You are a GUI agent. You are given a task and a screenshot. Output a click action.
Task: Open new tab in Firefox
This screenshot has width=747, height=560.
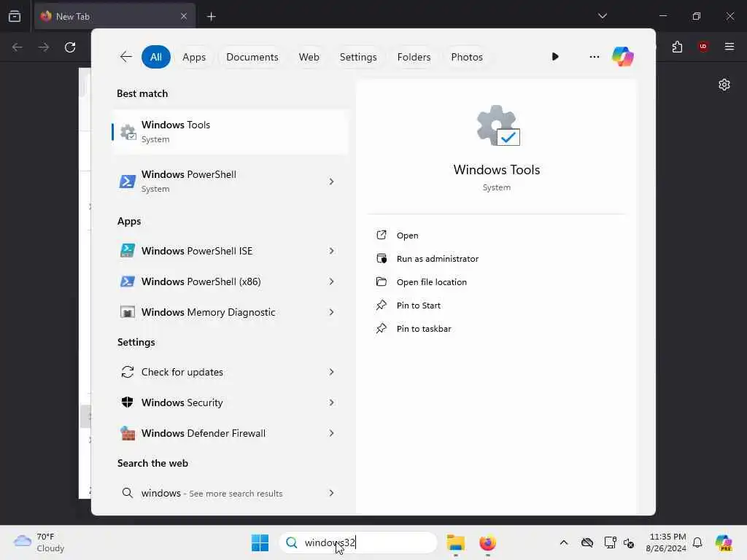211,16
